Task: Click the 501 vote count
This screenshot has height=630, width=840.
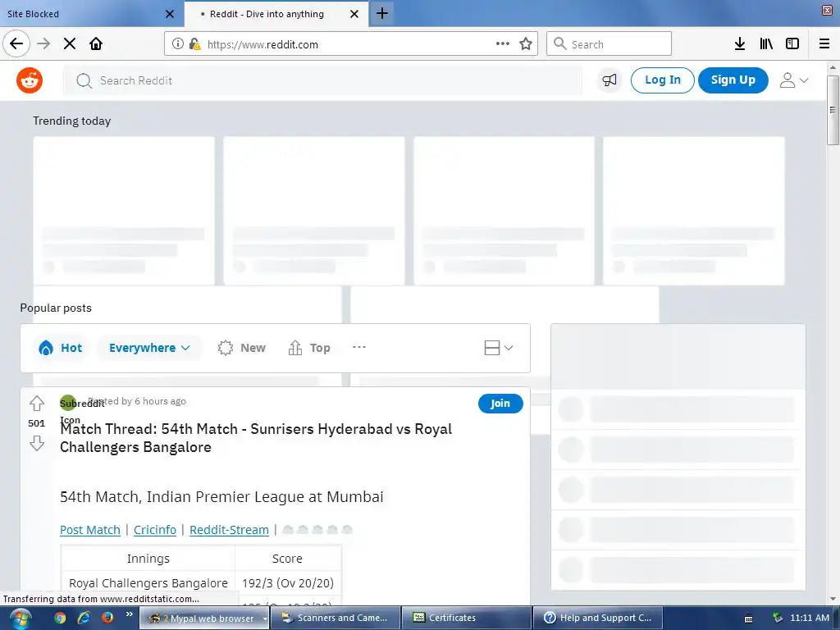Action: click(36, 423)
